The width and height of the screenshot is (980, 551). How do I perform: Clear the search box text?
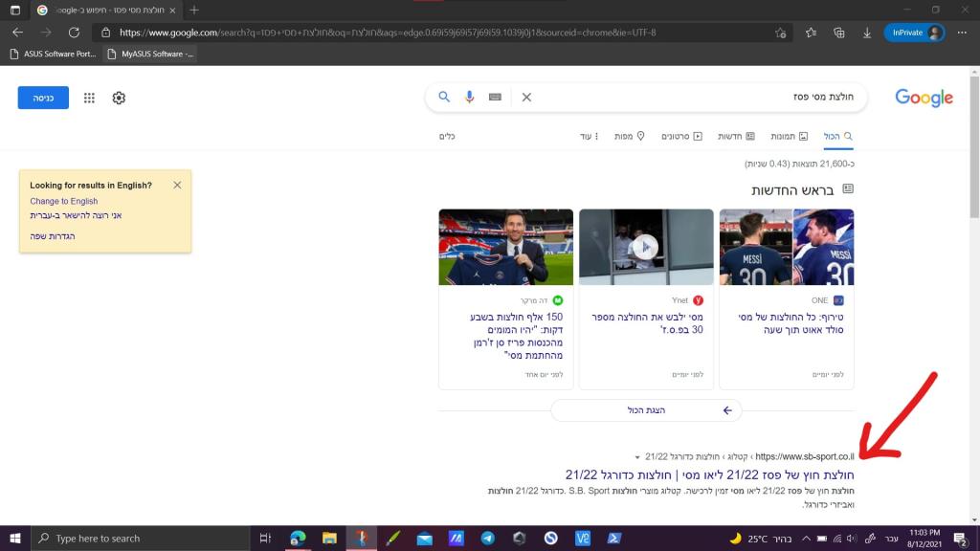coord(527,97)
